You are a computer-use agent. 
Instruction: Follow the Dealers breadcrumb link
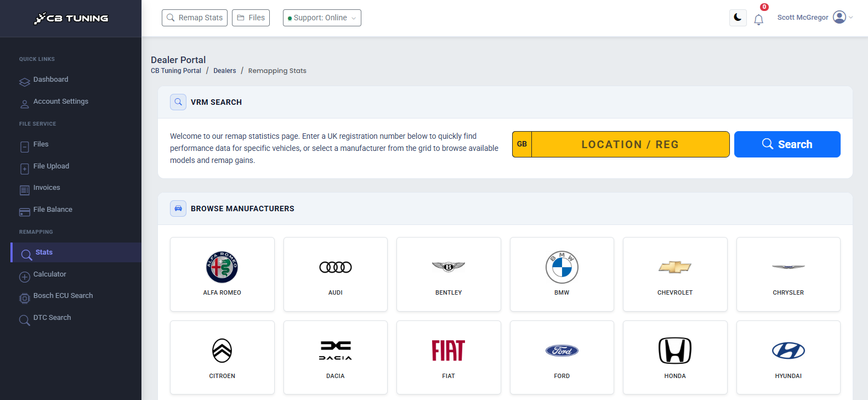tap(225, 71)
